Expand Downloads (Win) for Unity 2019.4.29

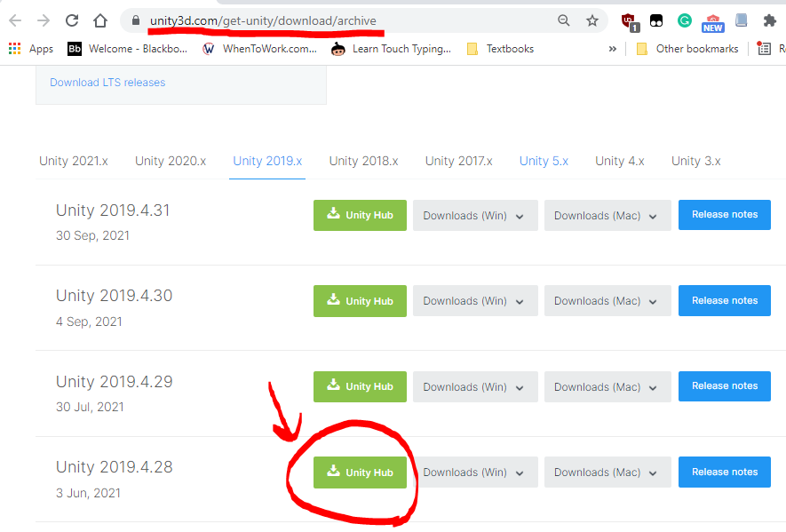(x=475, y=386)
